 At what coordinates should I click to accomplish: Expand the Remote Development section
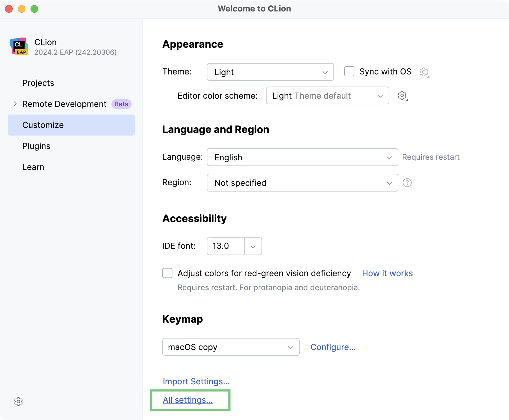pyautogui.click(x=15, y=104)
